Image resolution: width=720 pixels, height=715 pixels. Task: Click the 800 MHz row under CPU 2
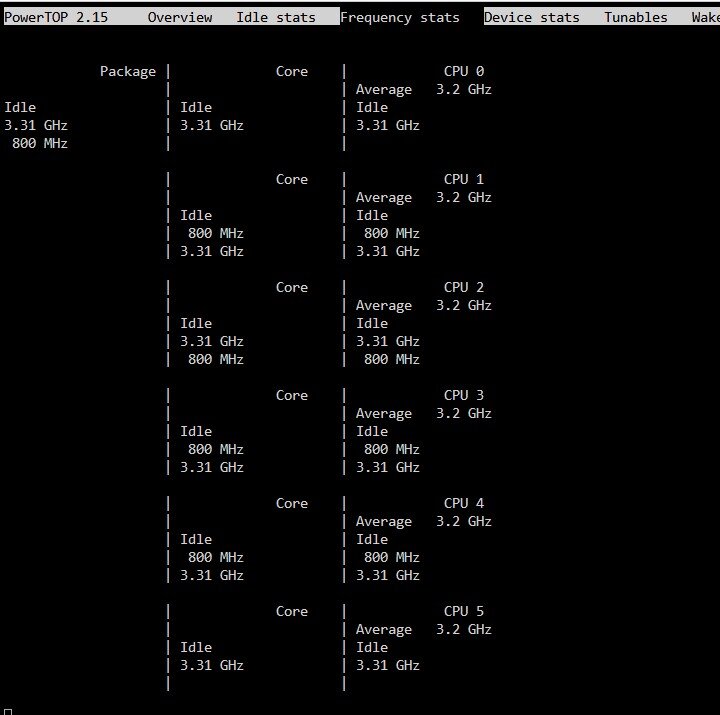click(392, 359)
